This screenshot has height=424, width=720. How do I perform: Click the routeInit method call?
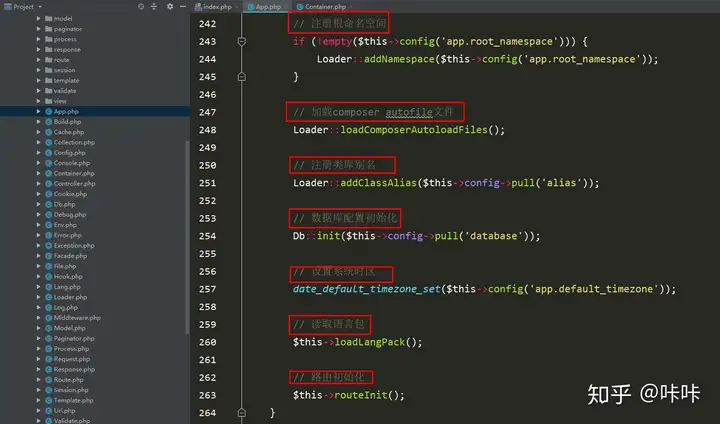361,395
